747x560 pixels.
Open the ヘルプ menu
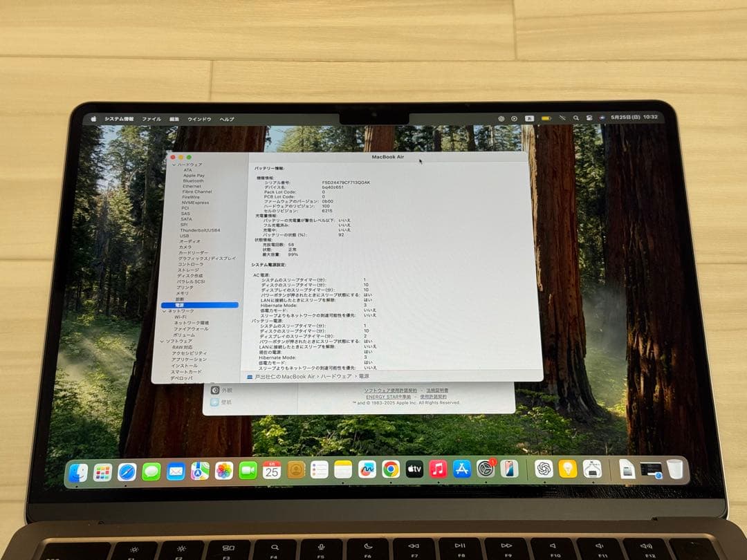[226, 118]
